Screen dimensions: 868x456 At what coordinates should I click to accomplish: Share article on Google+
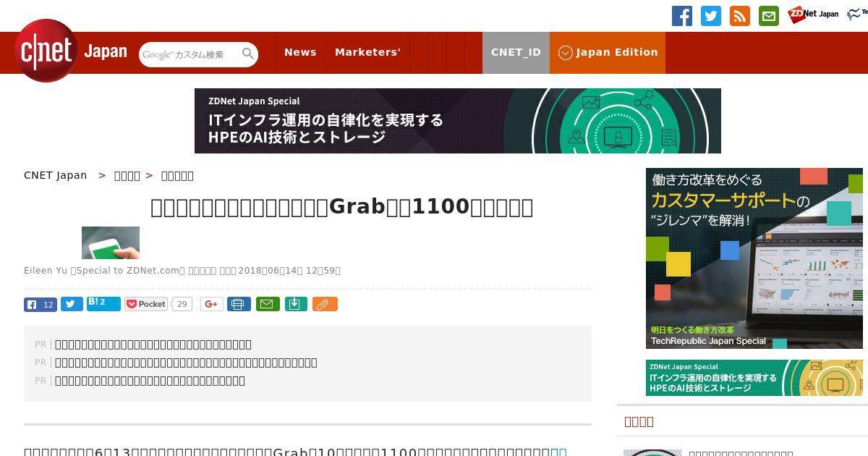coord(211,304)
